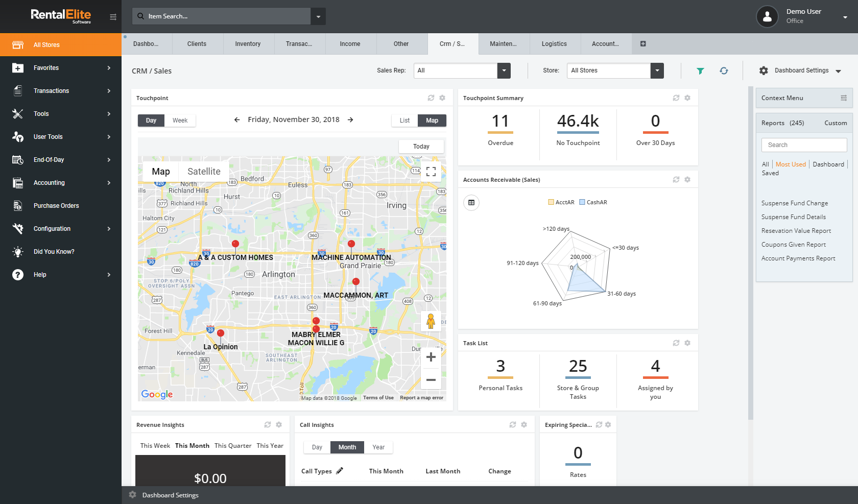The width and height of the screenshot is (858, 504).
Task: Refresh the Task List widget
Action: tap(676, 343)
